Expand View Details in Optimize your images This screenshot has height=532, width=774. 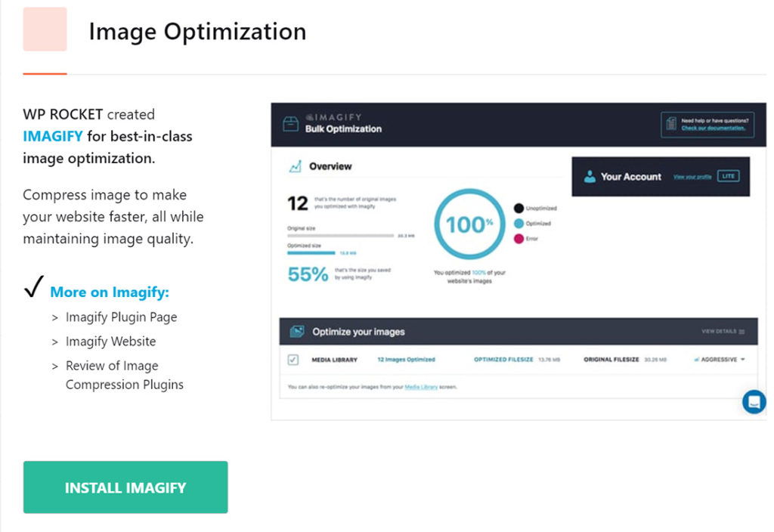pos(723,332)
